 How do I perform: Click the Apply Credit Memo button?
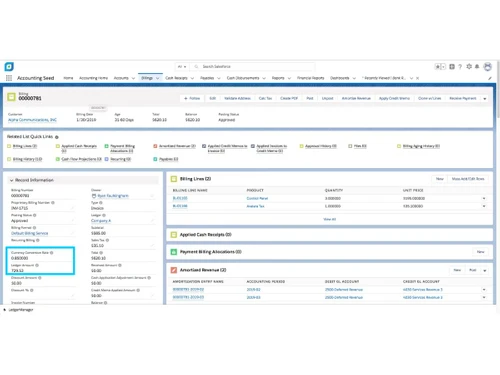point(394,98)
